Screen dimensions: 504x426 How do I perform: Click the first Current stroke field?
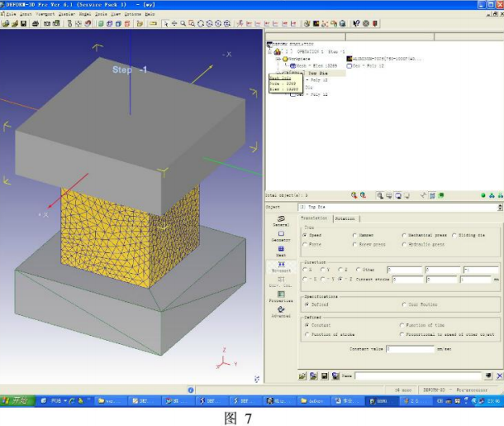407,280
